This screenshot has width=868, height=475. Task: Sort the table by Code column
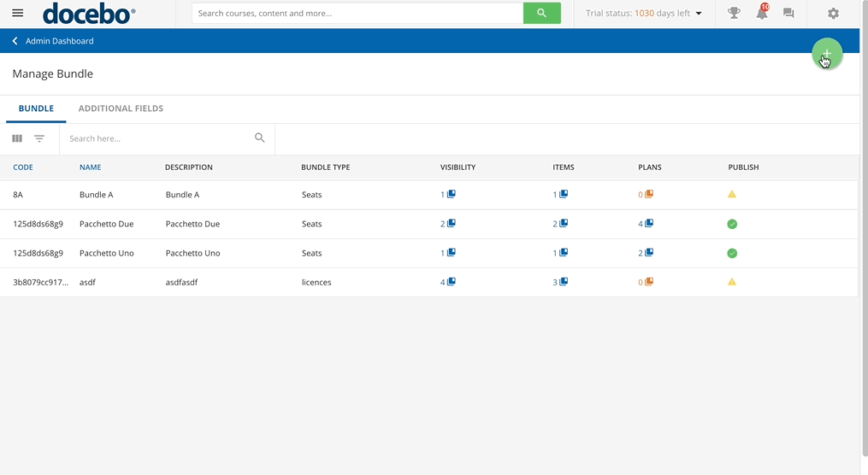click(x=23, y=167)
